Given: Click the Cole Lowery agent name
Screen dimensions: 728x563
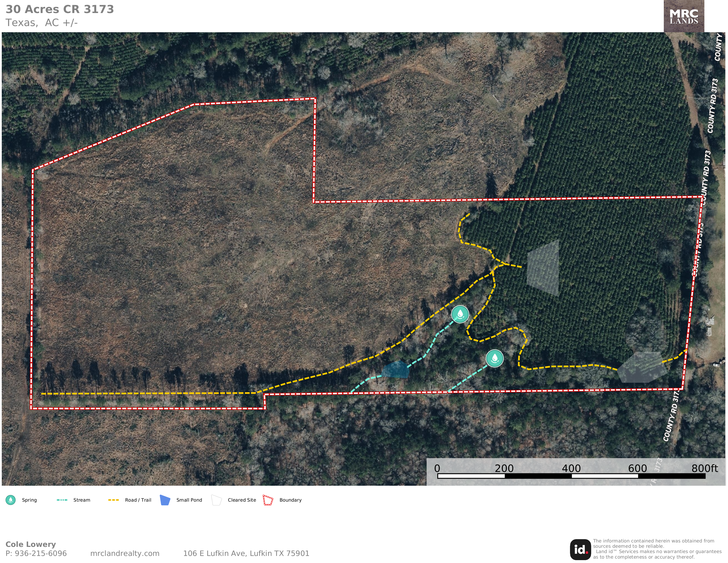Looking at the screenshot, I should 31,544.
